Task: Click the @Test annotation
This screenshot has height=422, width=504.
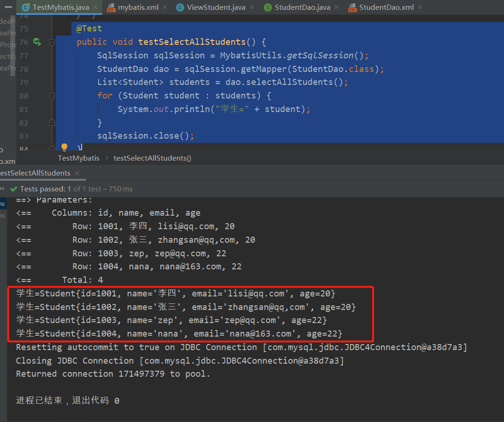Action: click(x=89, y=28)
